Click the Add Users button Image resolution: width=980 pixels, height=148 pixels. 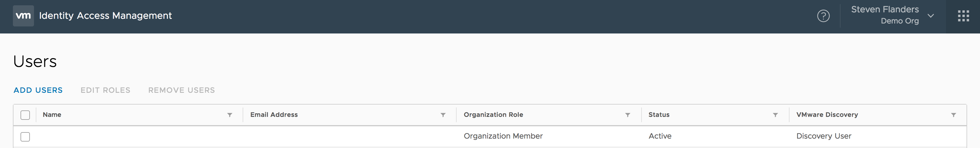38,90
